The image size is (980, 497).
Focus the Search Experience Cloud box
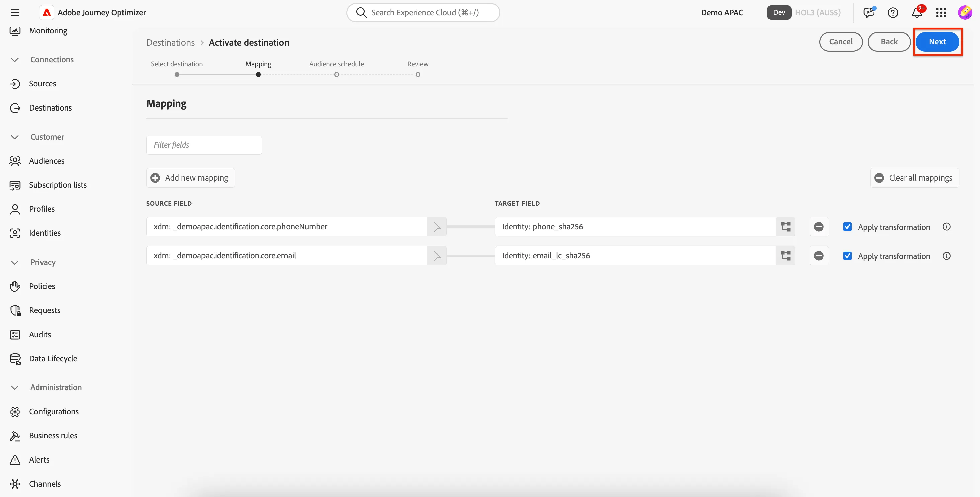pyautogui.click(x=423, y=12)
